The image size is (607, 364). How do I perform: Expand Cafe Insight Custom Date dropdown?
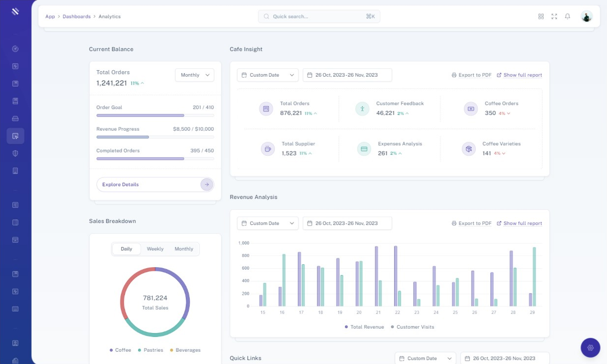pos(267,75)
